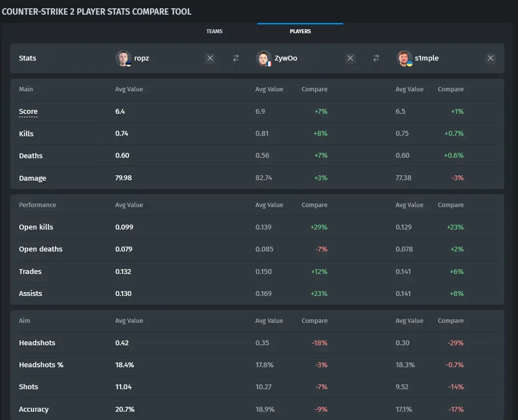
Task: Click s1mple's Kills +0.7% comparison
Action: (x=454, y=133)
